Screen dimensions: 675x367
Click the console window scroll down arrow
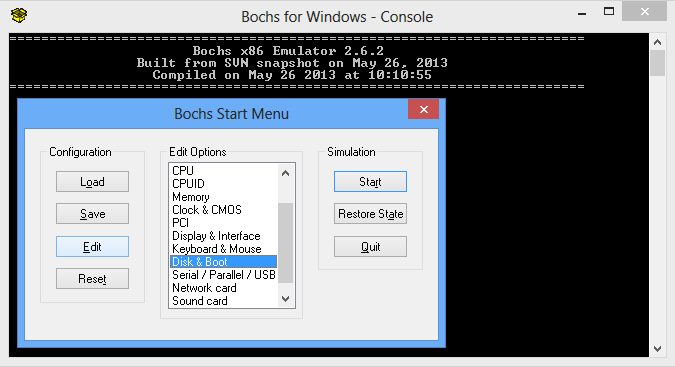point(657,349)
